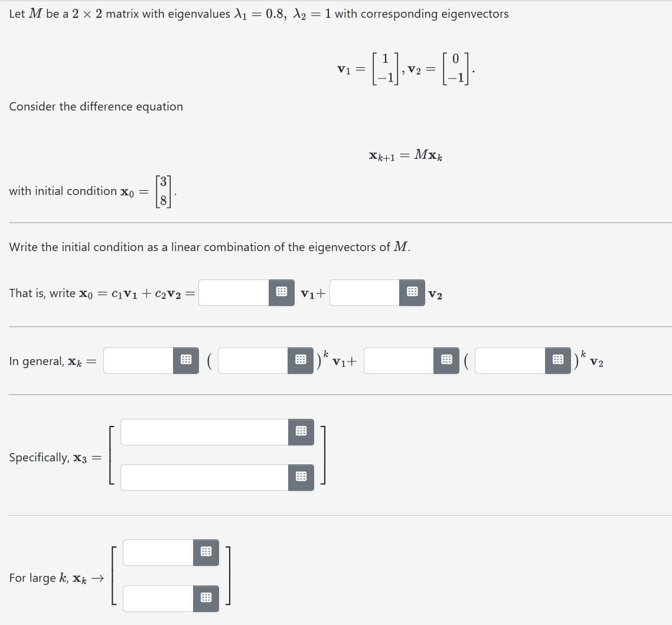This screenshot has height=625, width=672.
Task: Open the keypad for the top x3 vector entry
Action: pos(301,432)
